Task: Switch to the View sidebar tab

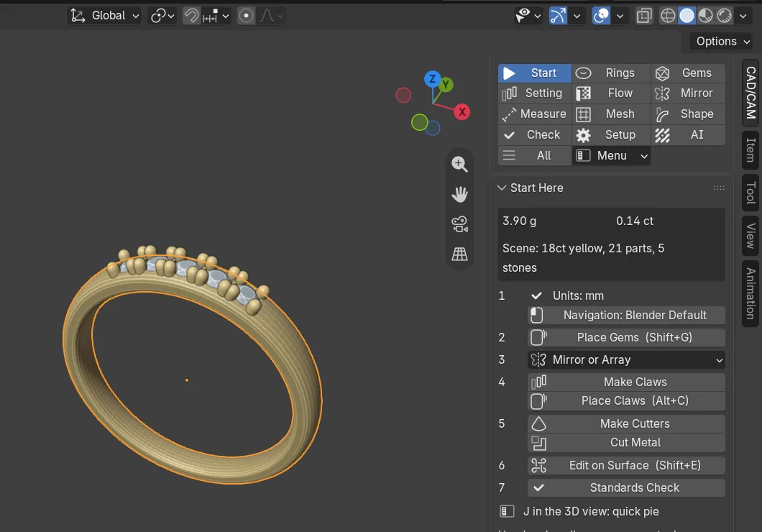Action: (x=750, y=236)
